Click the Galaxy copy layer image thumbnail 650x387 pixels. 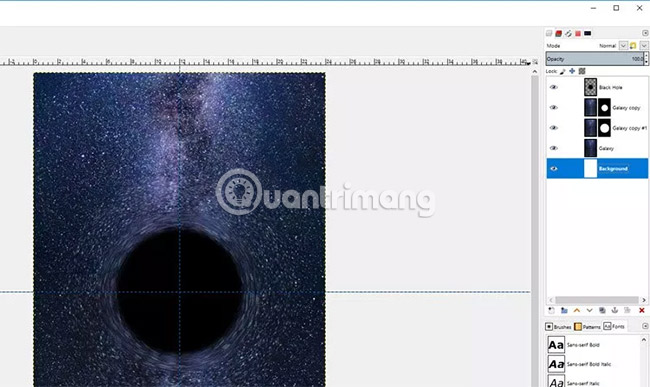pyautogui.click(x=590, y=107)
